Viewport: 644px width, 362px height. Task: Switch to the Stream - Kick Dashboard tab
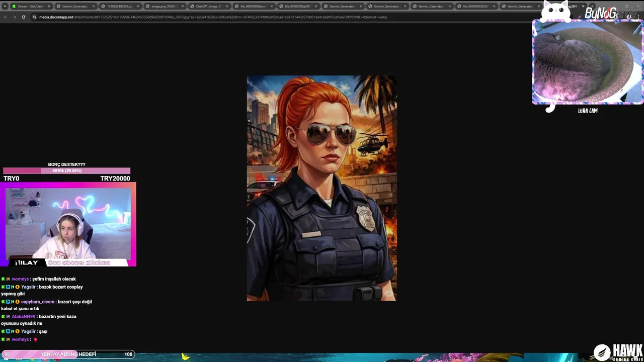tap(31, 6)
